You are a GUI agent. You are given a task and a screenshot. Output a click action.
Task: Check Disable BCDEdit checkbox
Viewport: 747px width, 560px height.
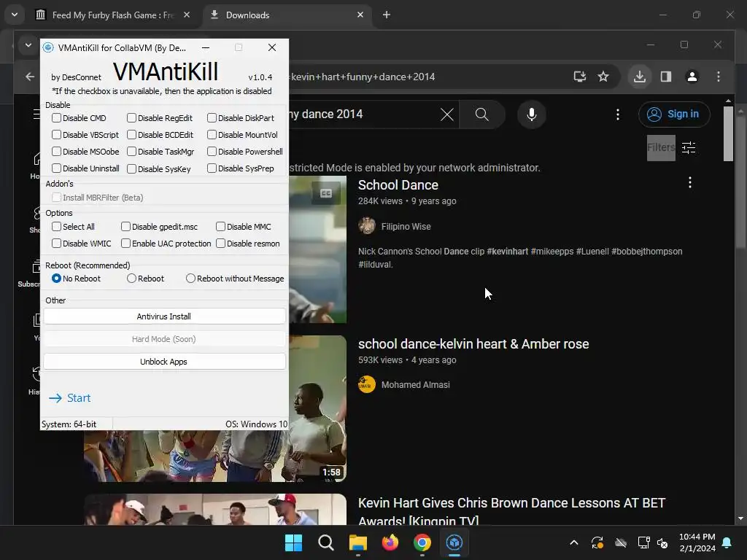tap(131, 135)
